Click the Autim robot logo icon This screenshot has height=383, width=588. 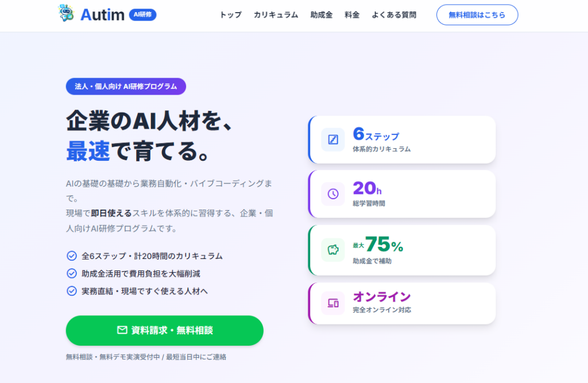[x=66, y=14]
